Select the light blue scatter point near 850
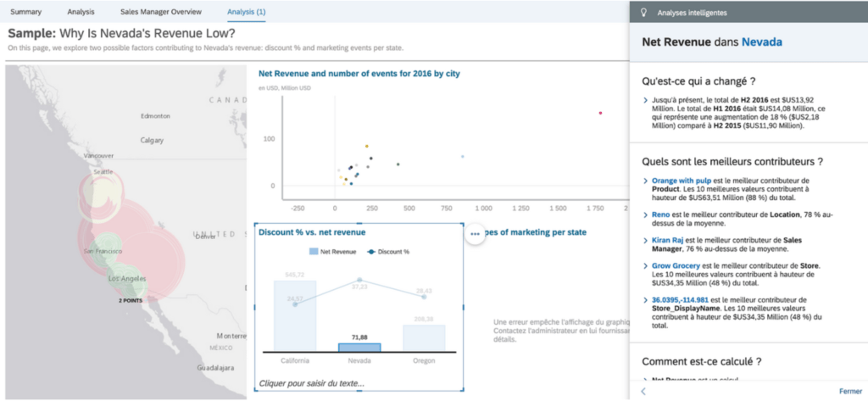Screen dimensions: 868x401 click(462, 156)
